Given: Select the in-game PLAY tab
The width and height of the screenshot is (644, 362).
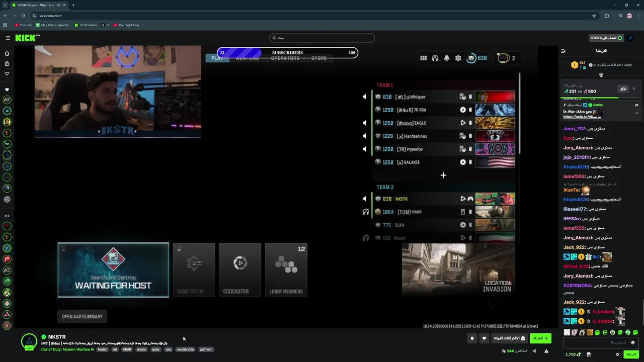Looking at the screenshot, I should pyautogui.click(x=217, y=58).
